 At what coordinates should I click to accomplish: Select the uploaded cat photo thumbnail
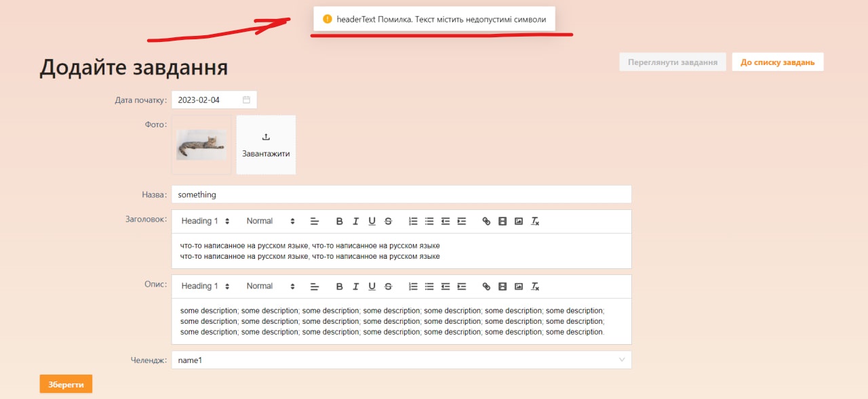pos(201,145)
